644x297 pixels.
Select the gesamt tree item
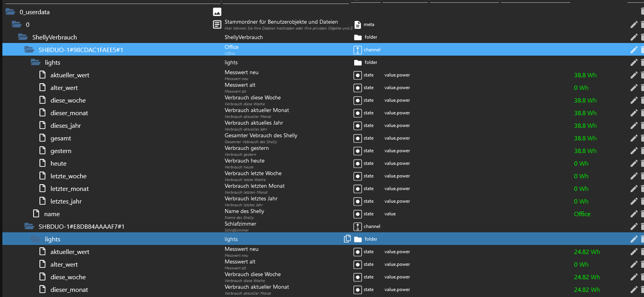pos(61,138)
